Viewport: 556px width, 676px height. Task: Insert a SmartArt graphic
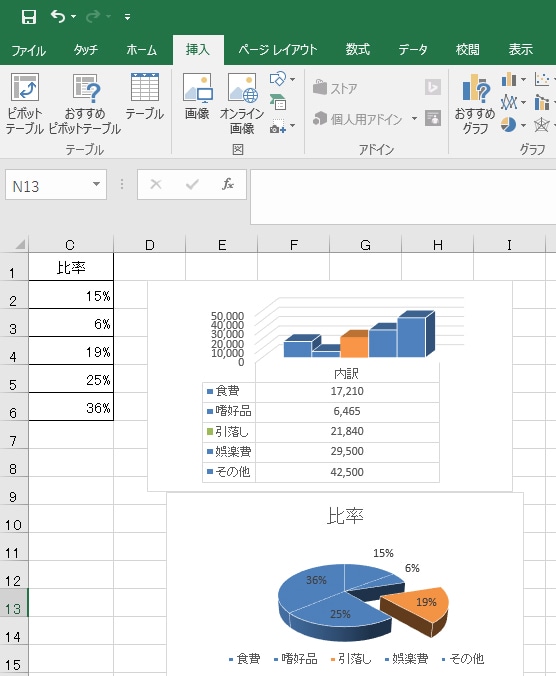click(x=278, y=103)
